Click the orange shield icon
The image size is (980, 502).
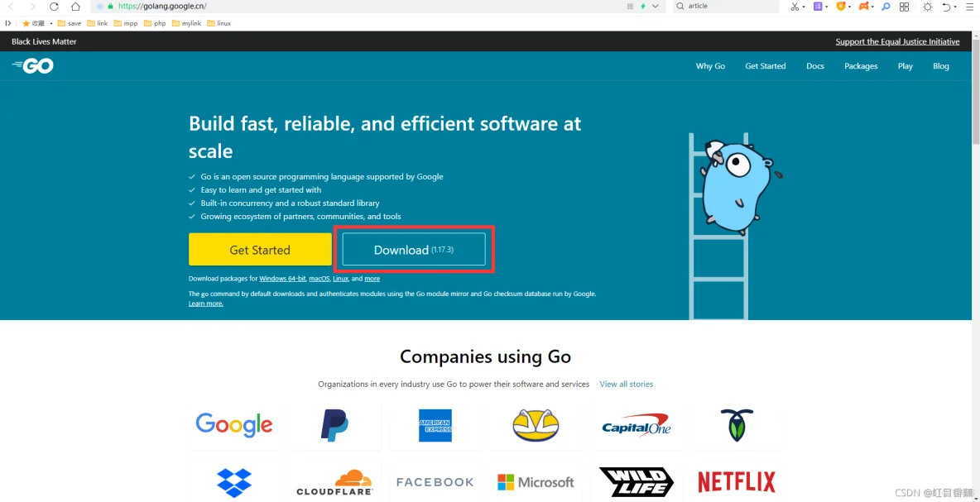click(x=841, y=7)
